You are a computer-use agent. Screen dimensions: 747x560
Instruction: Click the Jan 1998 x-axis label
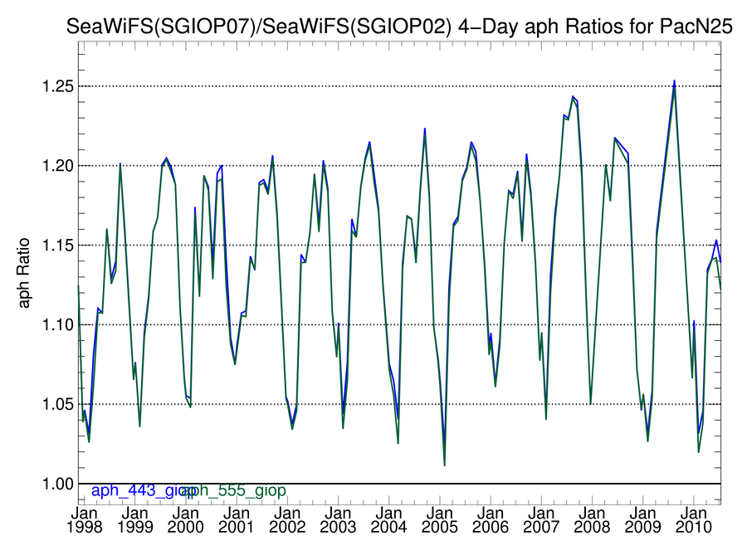[x=85, y=520]
